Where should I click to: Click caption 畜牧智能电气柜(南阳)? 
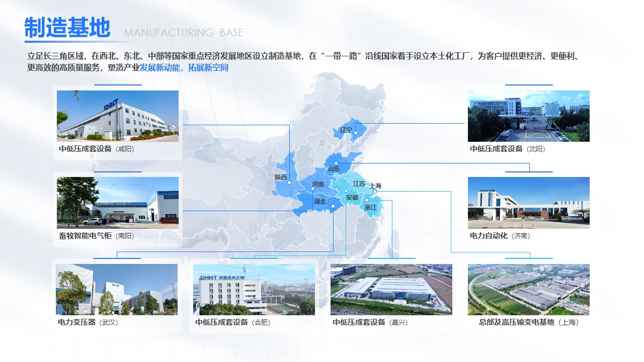point(97,235)
